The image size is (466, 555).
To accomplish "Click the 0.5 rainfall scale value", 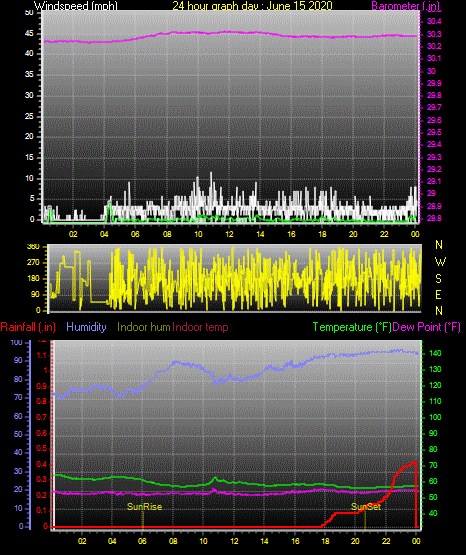I will 42,448.
